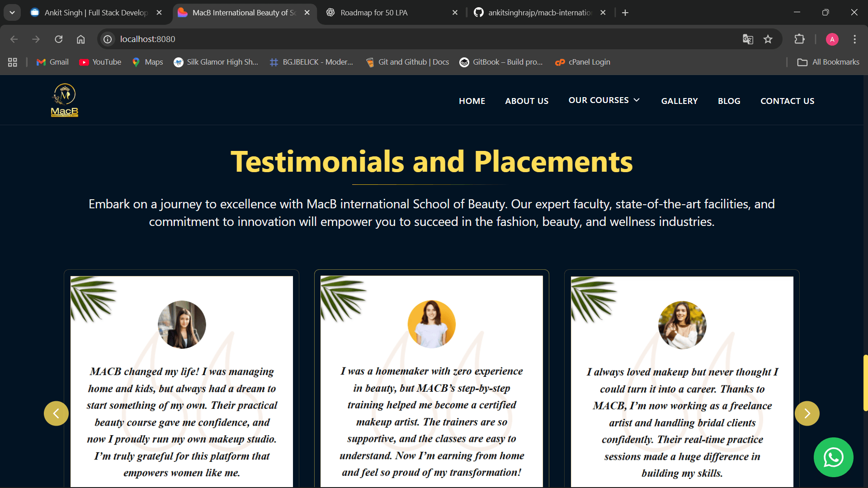Reload the page with refresh icon
The image size is (868, 488).
(x=59, y=39)
